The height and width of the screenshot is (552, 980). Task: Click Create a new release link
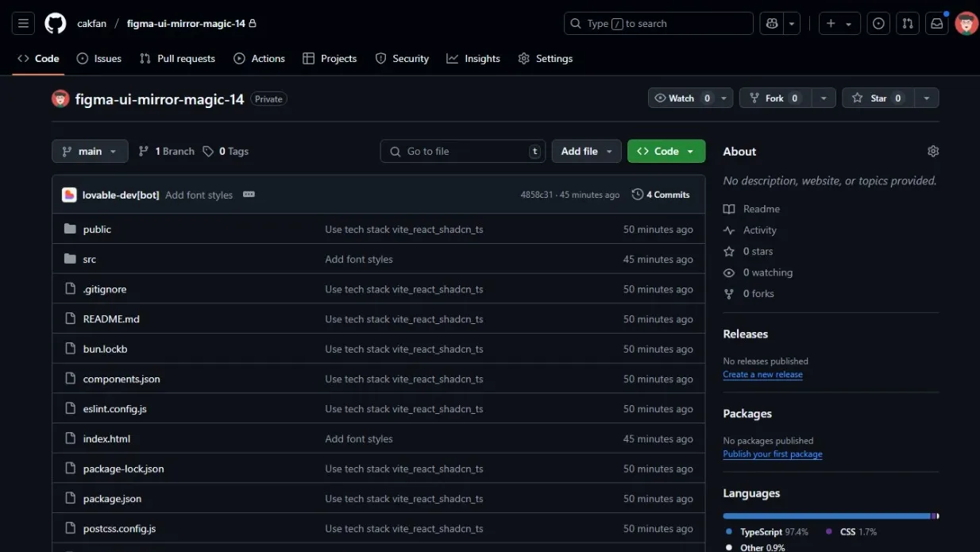(x=762, y=375)
